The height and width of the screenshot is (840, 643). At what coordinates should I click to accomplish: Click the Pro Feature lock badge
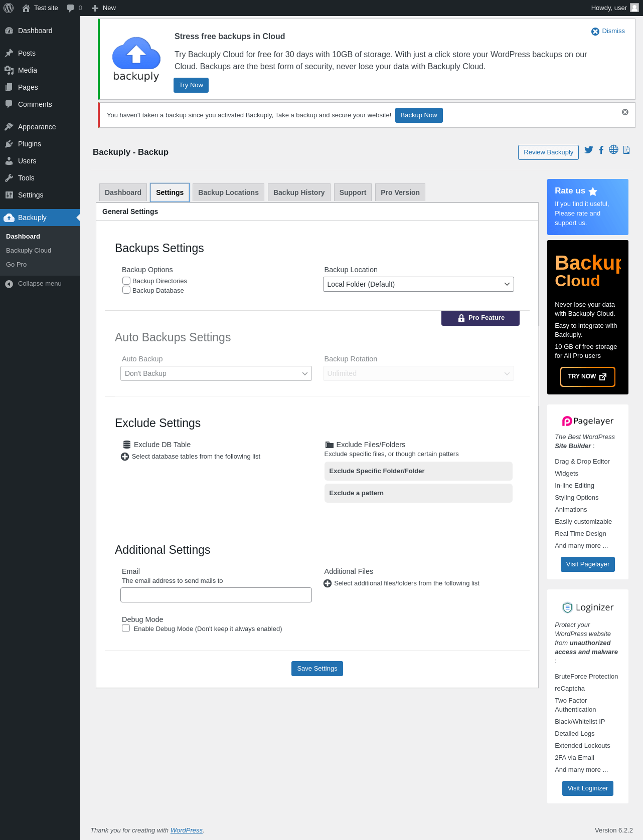point(480,318)
